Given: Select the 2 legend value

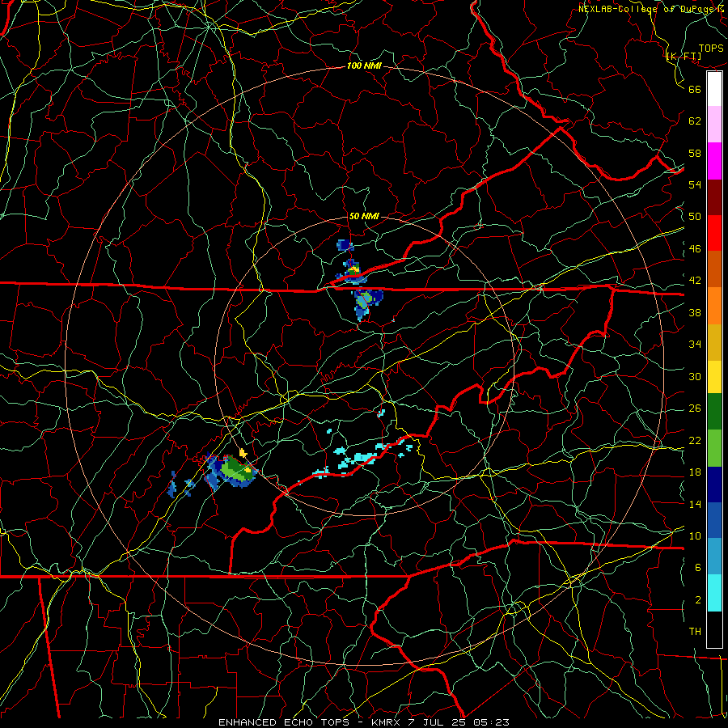Looking at the screenshot, I should pos(698,600).
